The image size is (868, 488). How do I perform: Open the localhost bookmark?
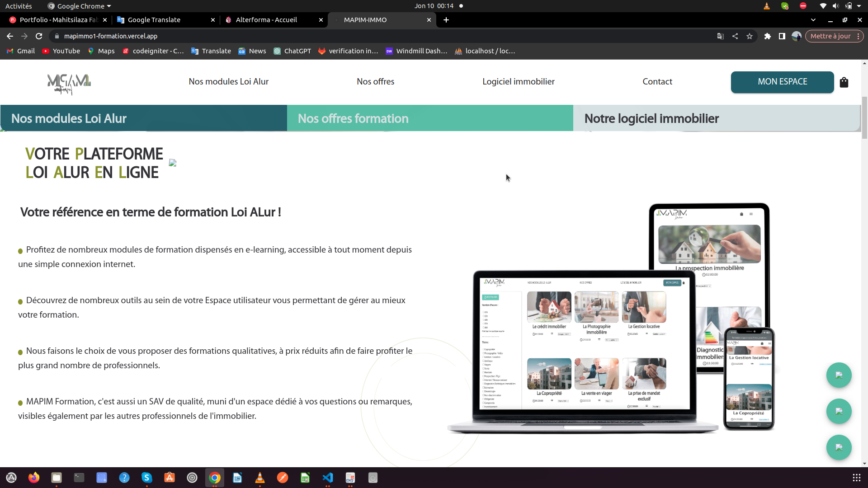[x=485, y=51]
